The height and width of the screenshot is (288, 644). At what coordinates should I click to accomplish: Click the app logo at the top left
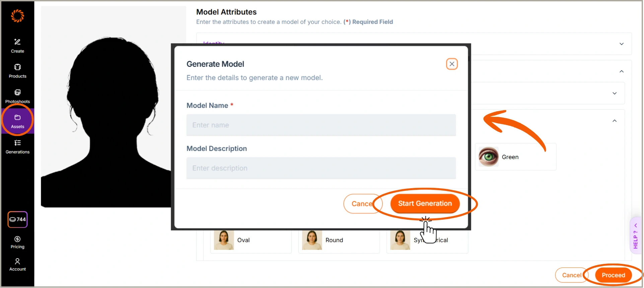17,16
